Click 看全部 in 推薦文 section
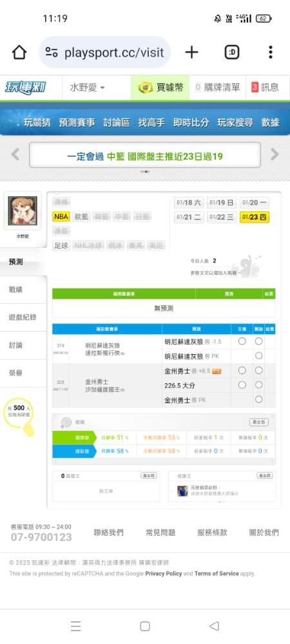The height and width of the screenshot is (644, 290). coord(264,476)
